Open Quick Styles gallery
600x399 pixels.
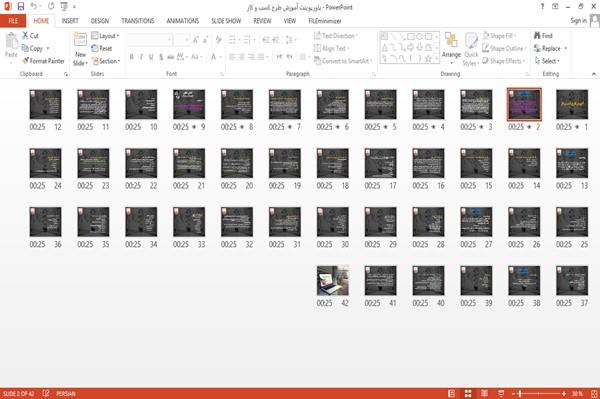tap(471, 50)
